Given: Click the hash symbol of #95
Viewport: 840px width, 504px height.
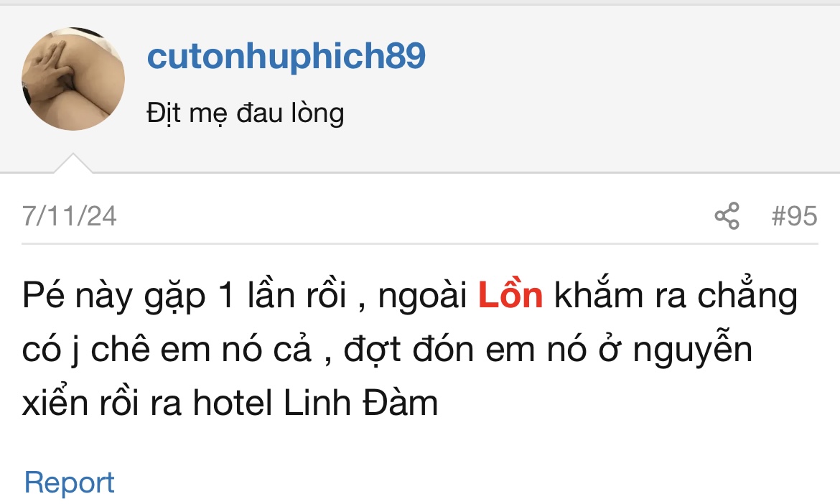Looking at the screenshot, I should [778, 215].
